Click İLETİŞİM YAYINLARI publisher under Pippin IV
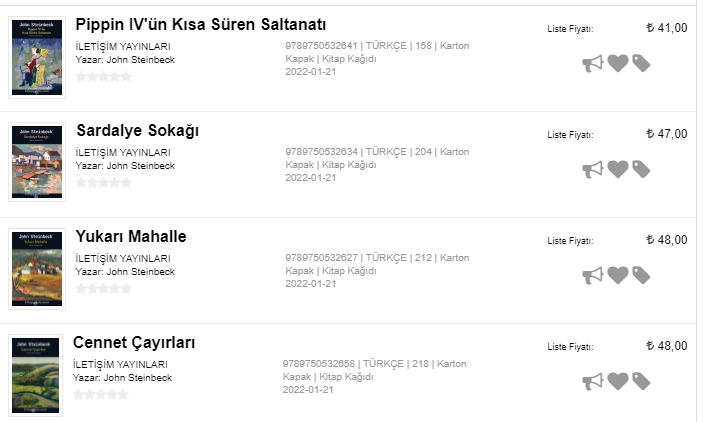714x422 pixels. (x=121, y=47)
